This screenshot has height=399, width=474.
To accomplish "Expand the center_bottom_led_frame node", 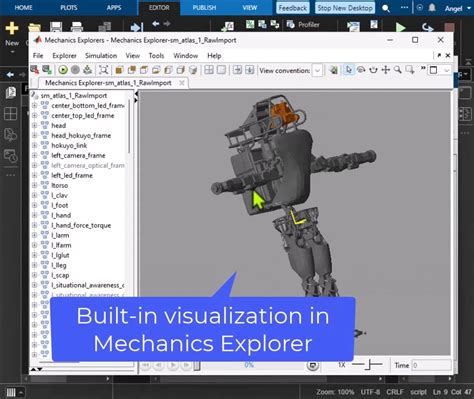I will pos(34,105).
